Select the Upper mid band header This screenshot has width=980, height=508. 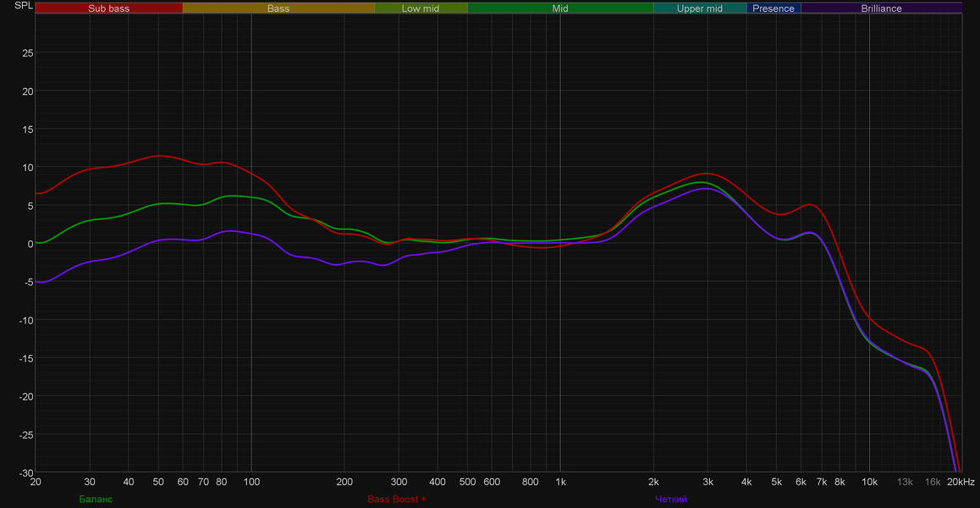coord(699,8)
